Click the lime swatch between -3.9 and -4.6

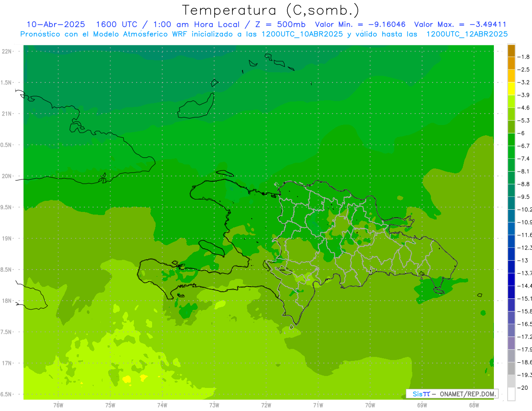pos(511,102)
